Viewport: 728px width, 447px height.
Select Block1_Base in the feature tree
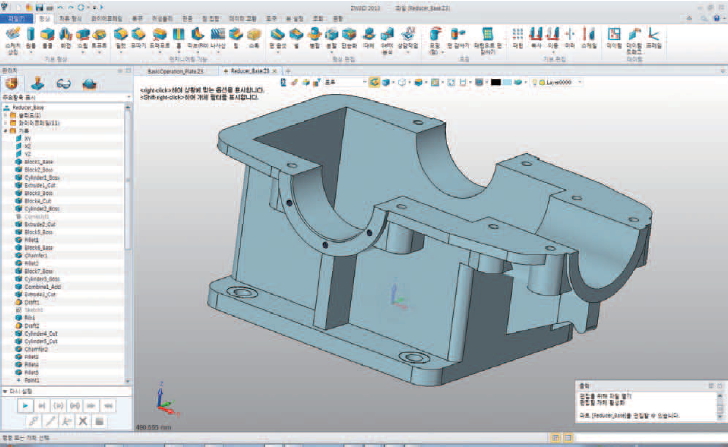click(39, 162)
